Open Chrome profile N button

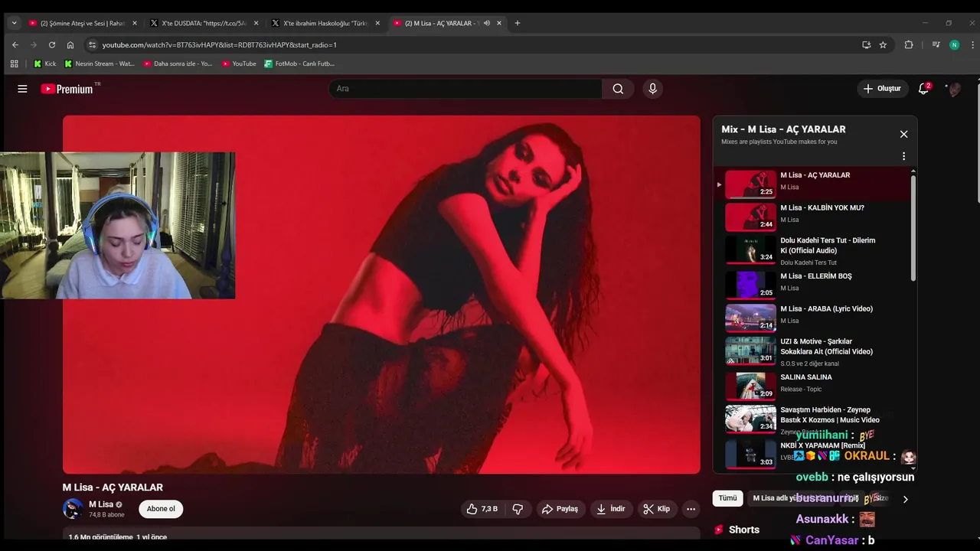coord(954,45)
